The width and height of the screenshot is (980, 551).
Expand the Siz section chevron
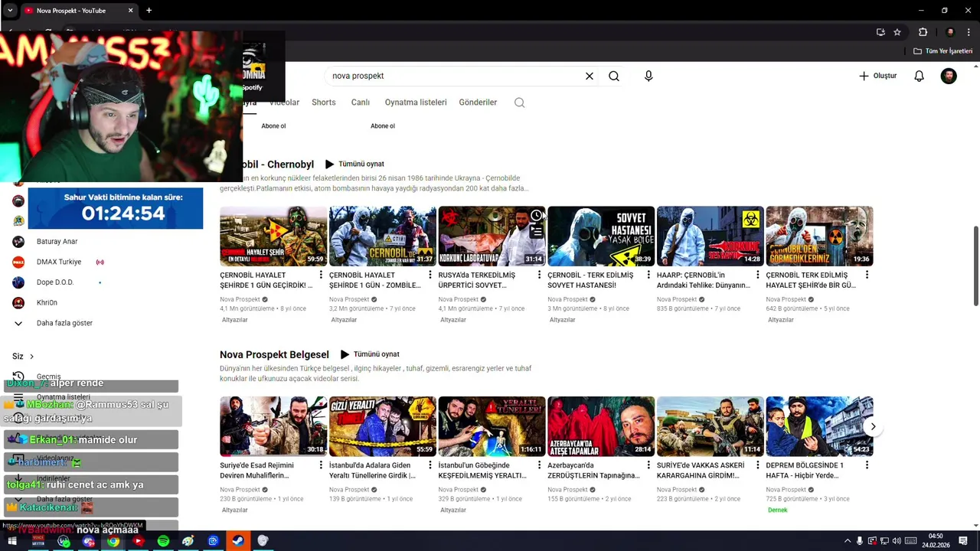tap(31, 357)
